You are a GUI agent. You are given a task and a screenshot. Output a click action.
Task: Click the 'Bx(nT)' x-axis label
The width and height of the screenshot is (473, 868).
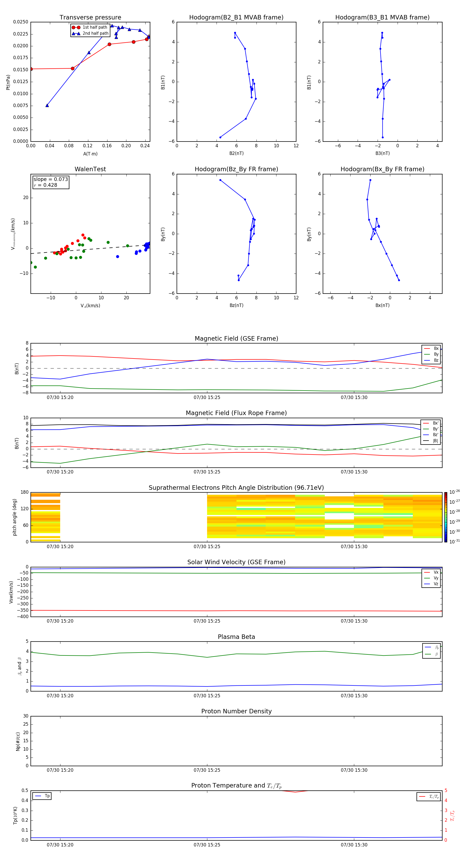[x=382, y=305]
